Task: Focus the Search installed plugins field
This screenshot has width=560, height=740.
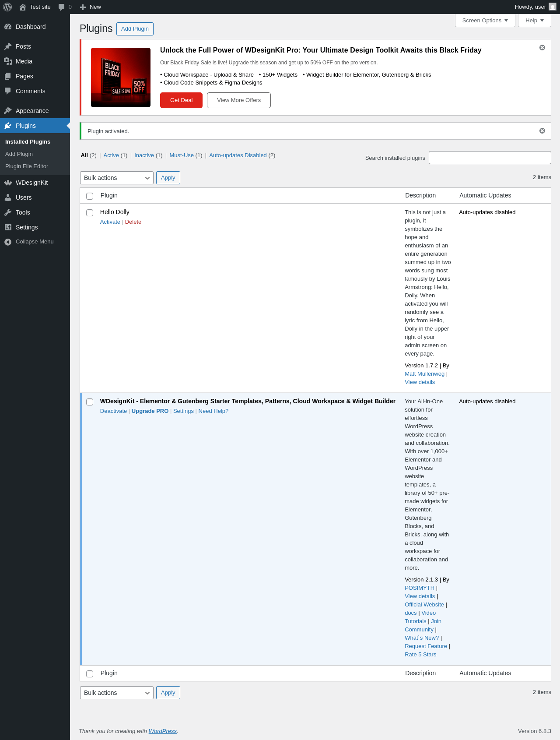Action: [x=490, y=158]
